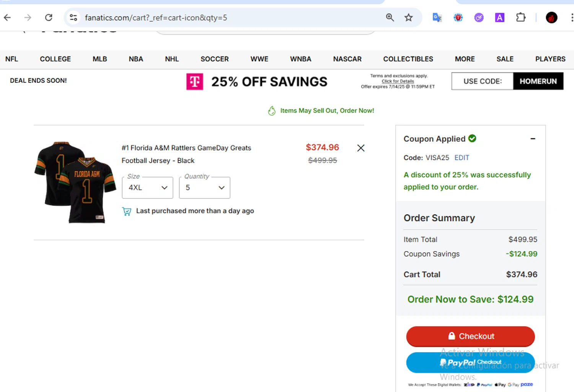Open Click for Details terms link

pyautogui.click(x=398, y=81)
